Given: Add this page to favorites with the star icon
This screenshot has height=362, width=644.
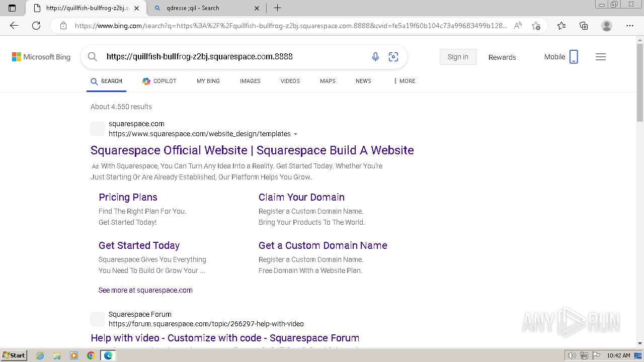Looking at the screenshot, I should tap(536, 26).
